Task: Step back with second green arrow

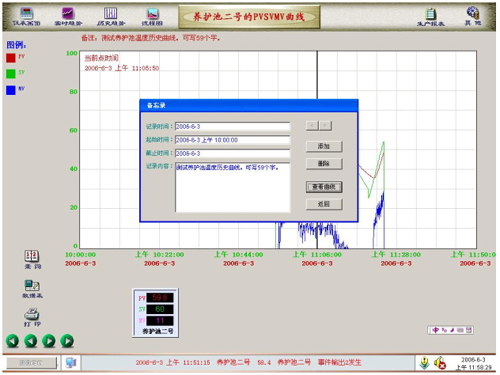Action: point(31,341)
